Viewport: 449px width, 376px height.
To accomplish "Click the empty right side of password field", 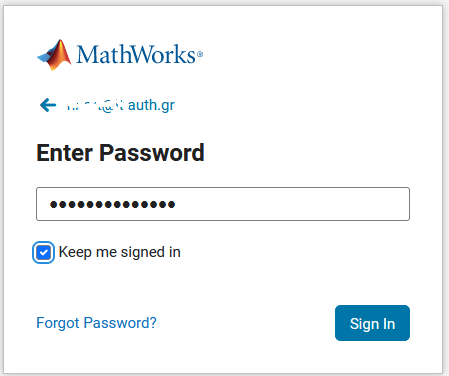I will pyautogui.click(x=293, y=204).
